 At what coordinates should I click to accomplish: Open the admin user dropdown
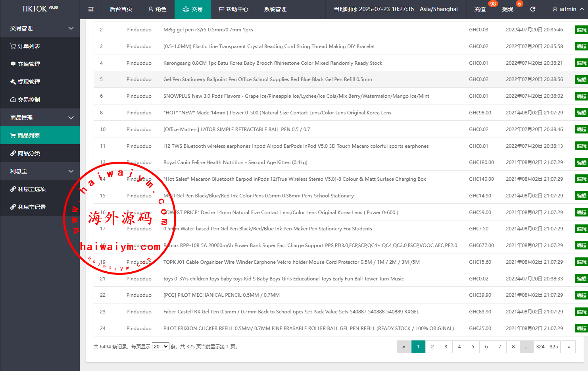click(568, 9)
